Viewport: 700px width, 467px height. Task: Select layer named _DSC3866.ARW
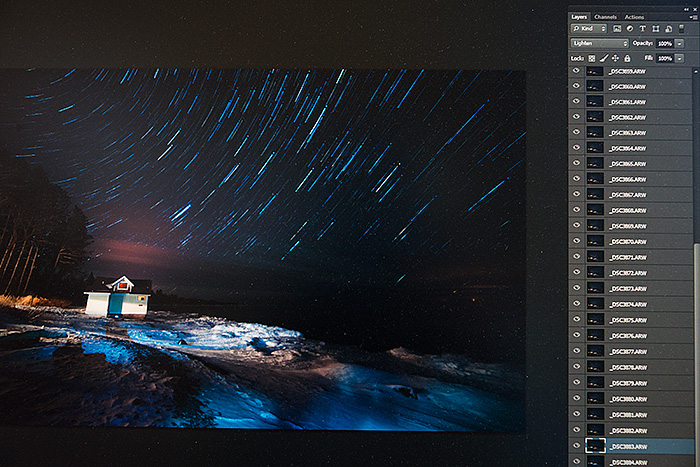tap(628, 179)
